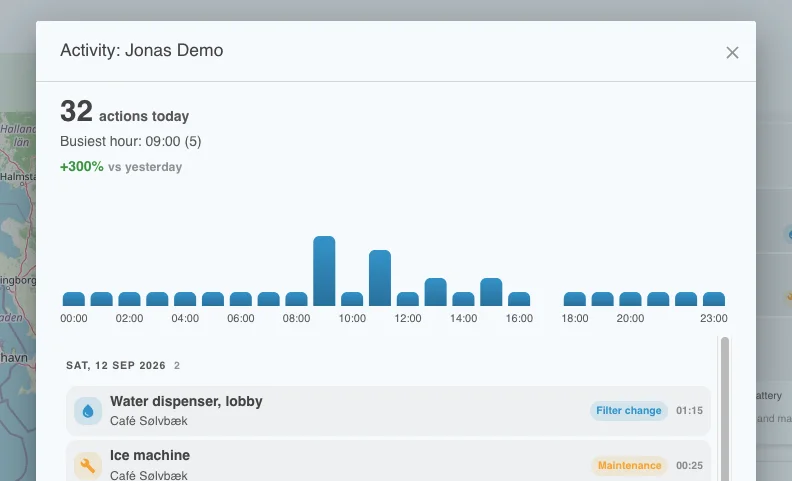792x481 pixels.
Task: Close the Activity: Jonas Demo dialog
Action: (732, 53)
